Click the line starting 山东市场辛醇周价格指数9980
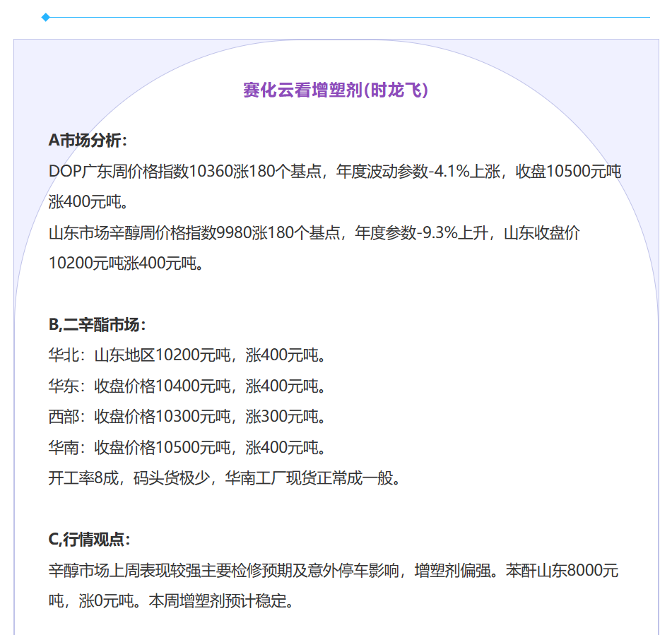 tap(314, 232)
